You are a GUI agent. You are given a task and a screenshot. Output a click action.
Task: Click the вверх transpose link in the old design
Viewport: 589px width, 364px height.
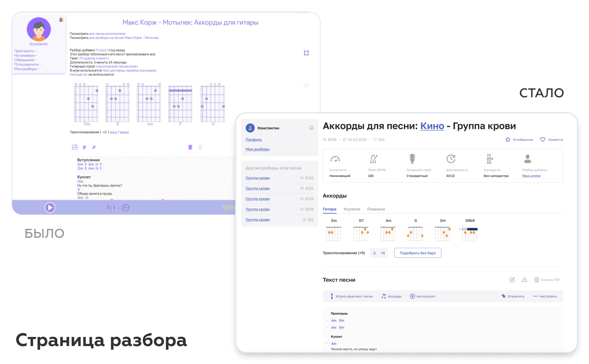tap(124, 132)
